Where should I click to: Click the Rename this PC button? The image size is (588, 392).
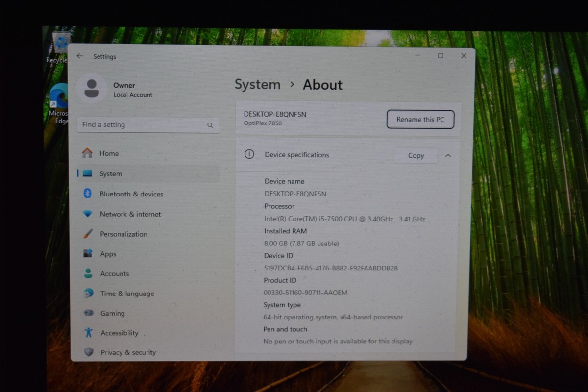coord(420,119)
